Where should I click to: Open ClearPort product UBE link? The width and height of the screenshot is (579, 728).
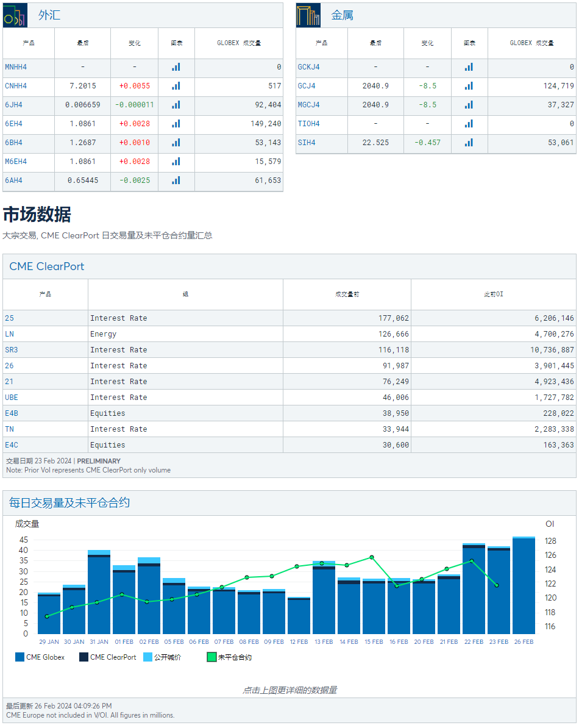11,398
